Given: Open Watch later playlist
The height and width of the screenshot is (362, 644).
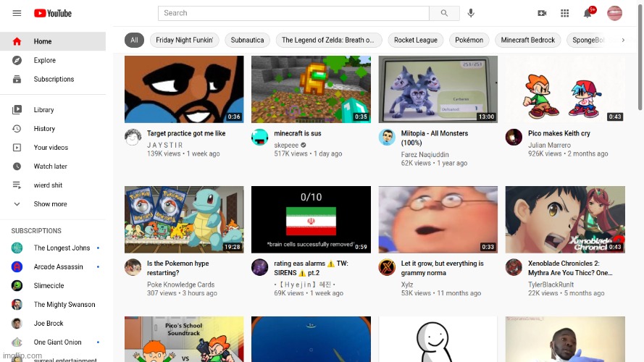Looking at the screenshot, I should [x=53, y=167].
